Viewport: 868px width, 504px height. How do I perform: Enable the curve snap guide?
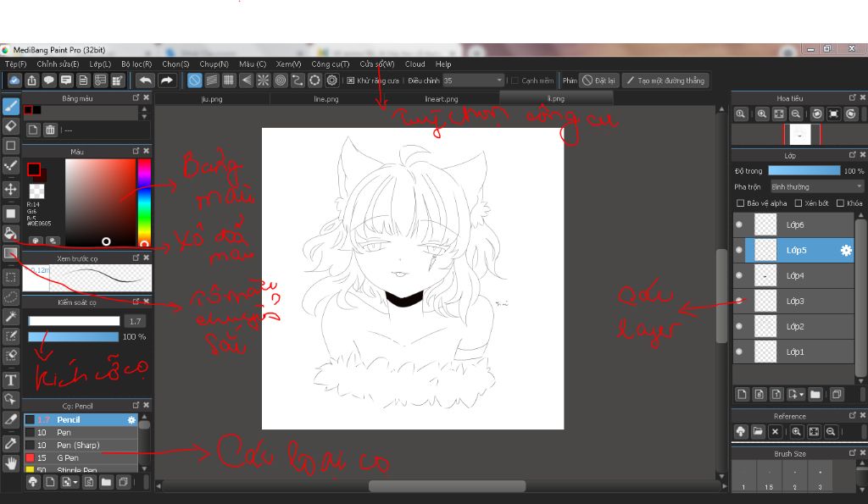point(298,80)
